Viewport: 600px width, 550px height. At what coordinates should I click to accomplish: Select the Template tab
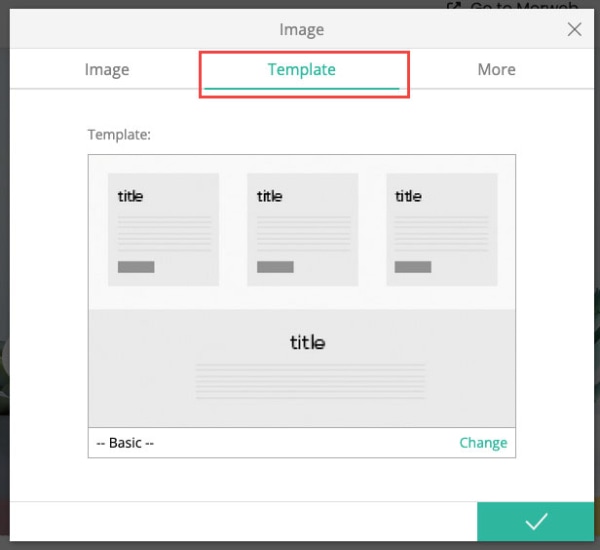pyautogui.click(x=302, y=69)
